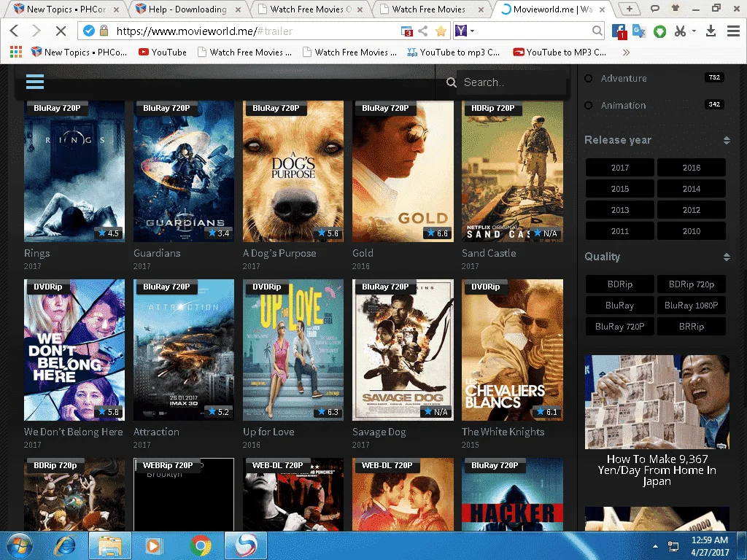
Task: Filter by release year 2010
Action: pos(692,231)
